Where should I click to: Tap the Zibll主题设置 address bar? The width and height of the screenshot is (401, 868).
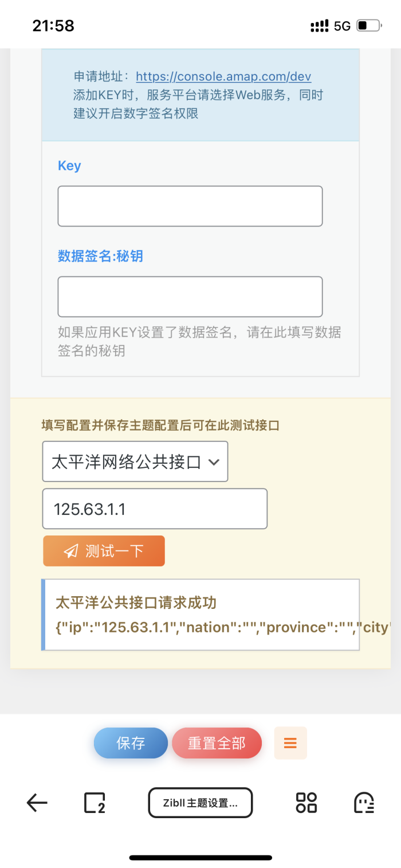click(x=200, y=802)
